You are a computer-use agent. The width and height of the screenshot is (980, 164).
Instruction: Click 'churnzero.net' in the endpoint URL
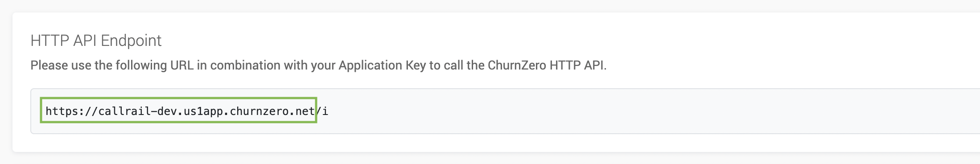[x=272, y=111]
